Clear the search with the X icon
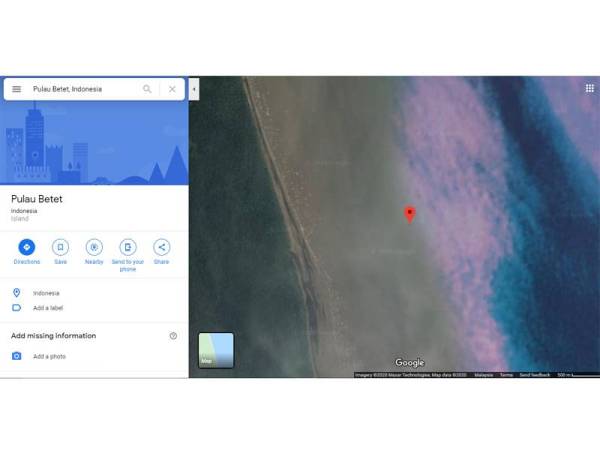 pos(172,89)
